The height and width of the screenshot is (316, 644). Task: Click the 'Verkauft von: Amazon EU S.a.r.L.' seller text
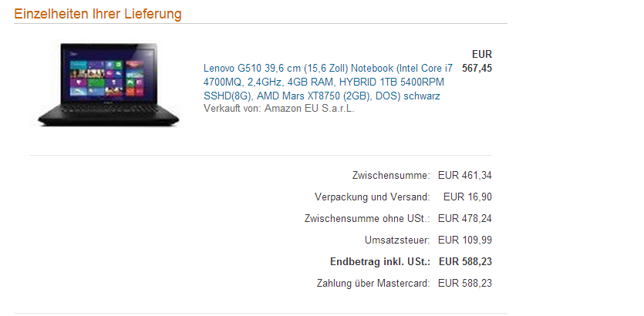(x=279, y=109)
